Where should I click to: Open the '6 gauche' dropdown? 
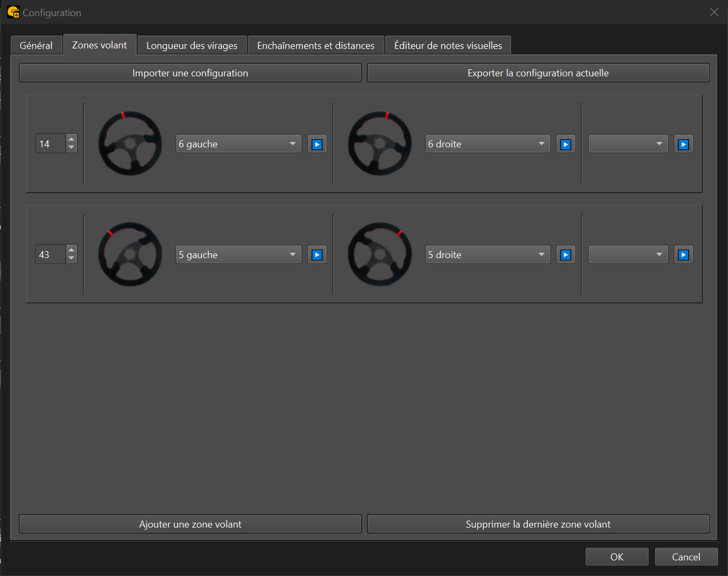click(x=238, y=144)
